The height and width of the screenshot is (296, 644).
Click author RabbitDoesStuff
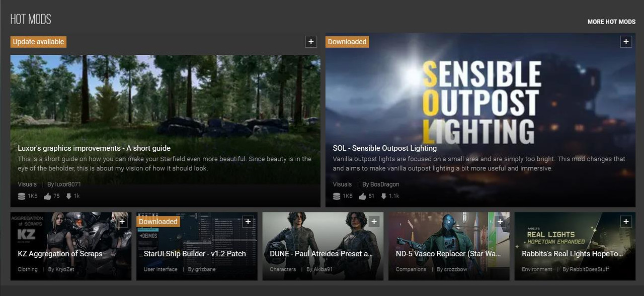(589, 269)
